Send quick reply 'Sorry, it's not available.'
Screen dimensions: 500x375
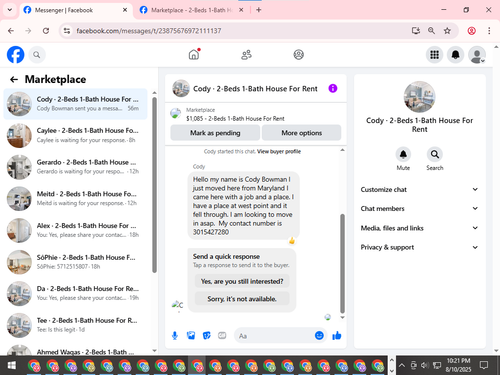coord(242,299)
